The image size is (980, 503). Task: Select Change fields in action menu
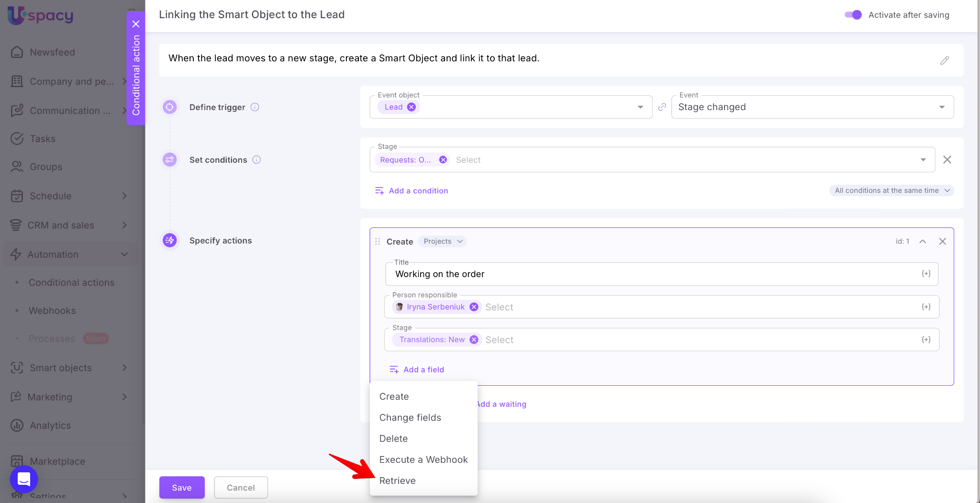coord(410,417)
